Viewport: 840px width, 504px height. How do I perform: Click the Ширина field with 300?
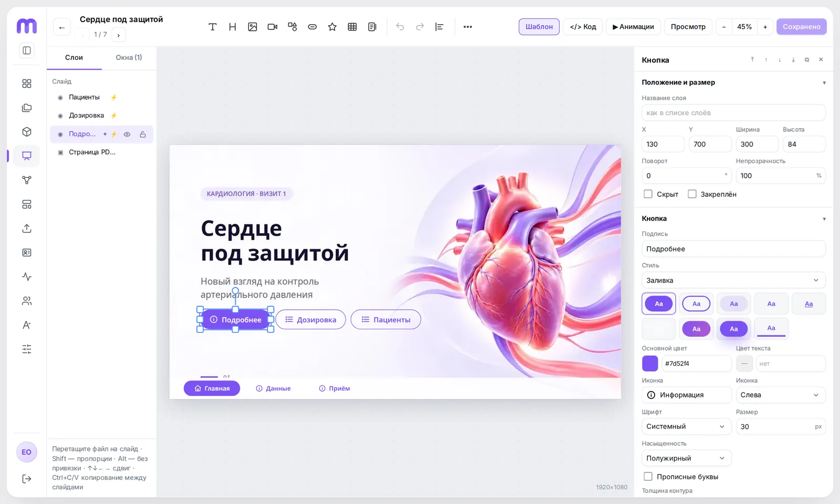(x=757, y=144)
